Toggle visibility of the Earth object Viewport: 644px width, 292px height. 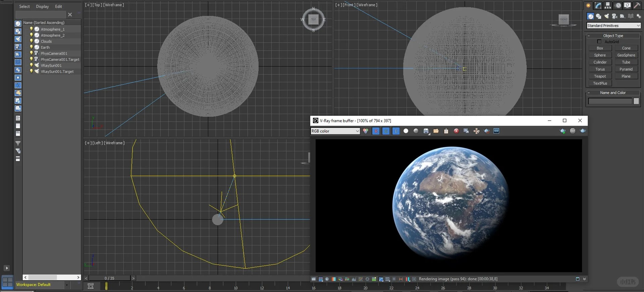(x=31, y=47)
